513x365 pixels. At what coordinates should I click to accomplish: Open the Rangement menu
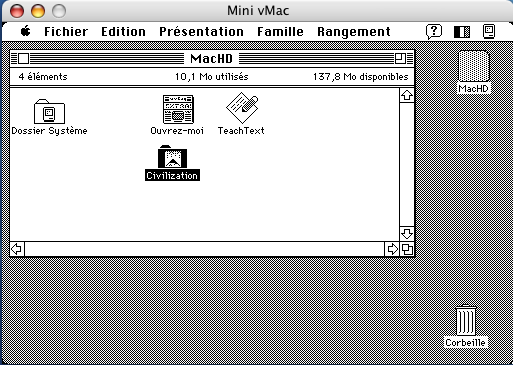[354, 32]
